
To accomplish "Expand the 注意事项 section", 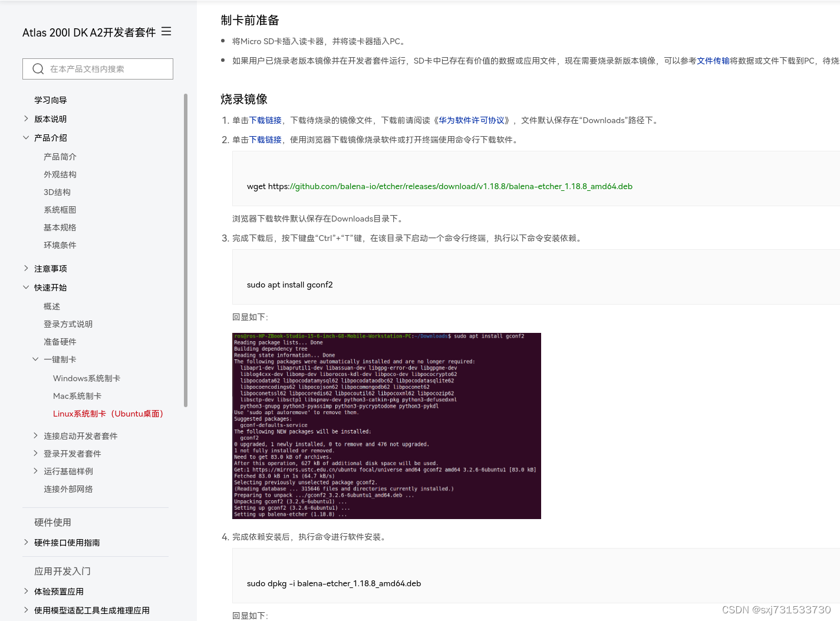I will click(27, 268).
